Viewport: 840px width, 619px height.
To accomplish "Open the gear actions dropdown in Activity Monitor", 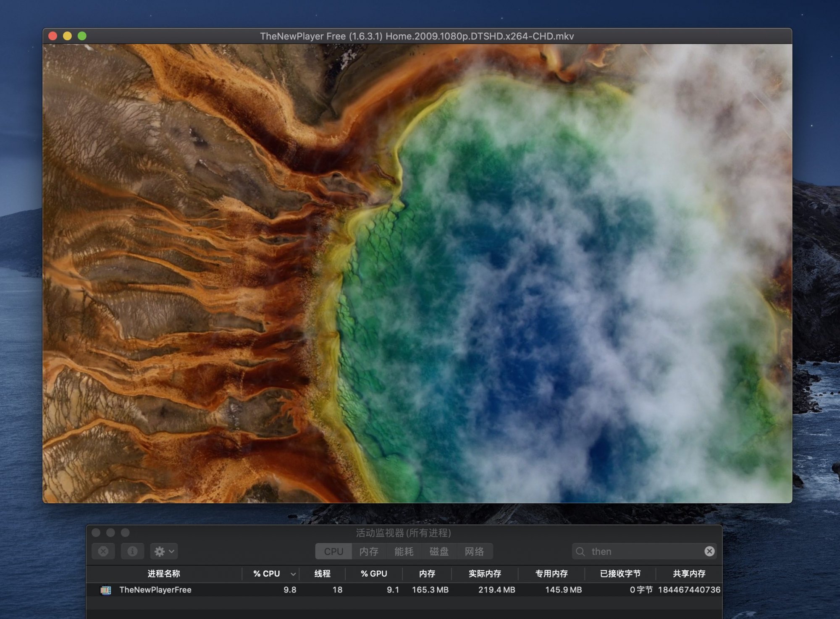I will point(164,551).
